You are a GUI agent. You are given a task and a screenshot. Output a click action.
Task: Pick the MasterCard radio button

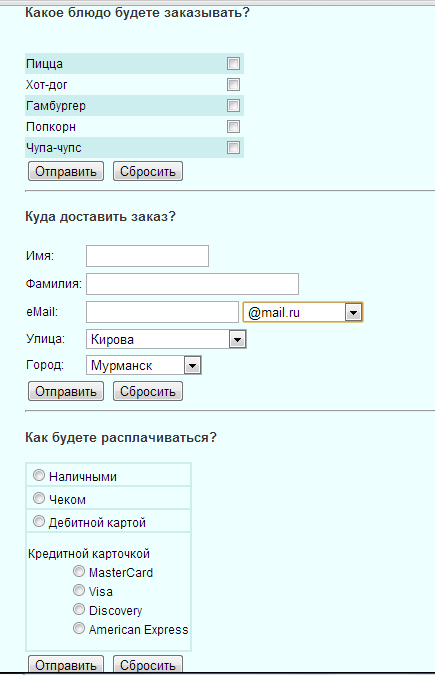point(79,571)
